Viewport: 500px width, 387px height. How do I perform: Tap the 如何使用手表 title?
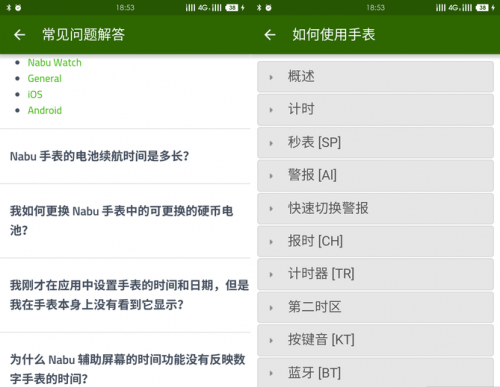point(334,35)
